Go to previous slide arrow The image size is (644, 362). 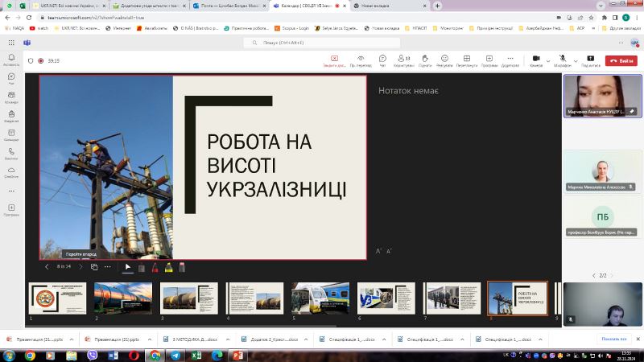coord(47,267)
